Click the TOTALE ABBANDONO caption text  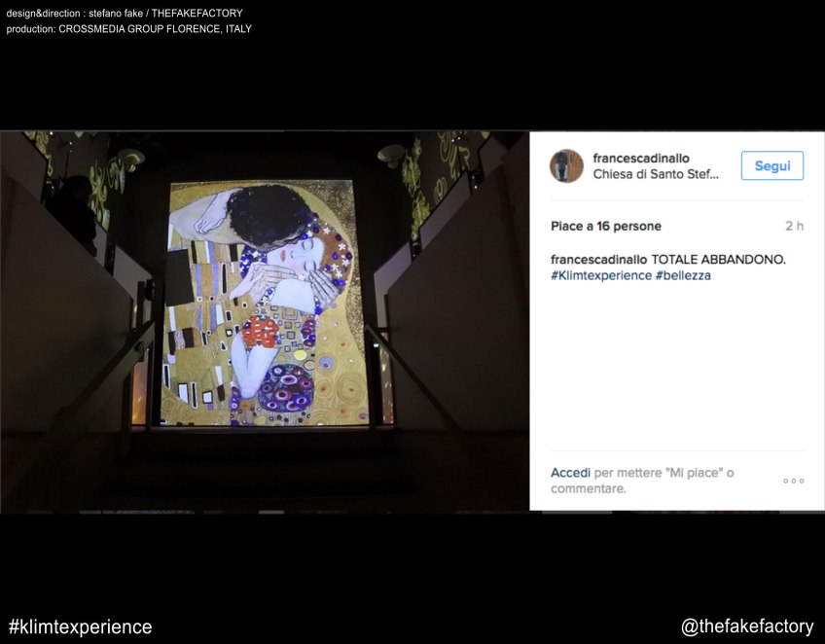[718, 260]
